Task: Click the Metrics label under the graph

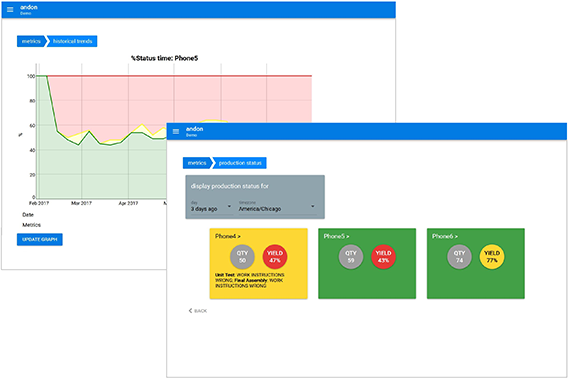Action: (32, 225)
